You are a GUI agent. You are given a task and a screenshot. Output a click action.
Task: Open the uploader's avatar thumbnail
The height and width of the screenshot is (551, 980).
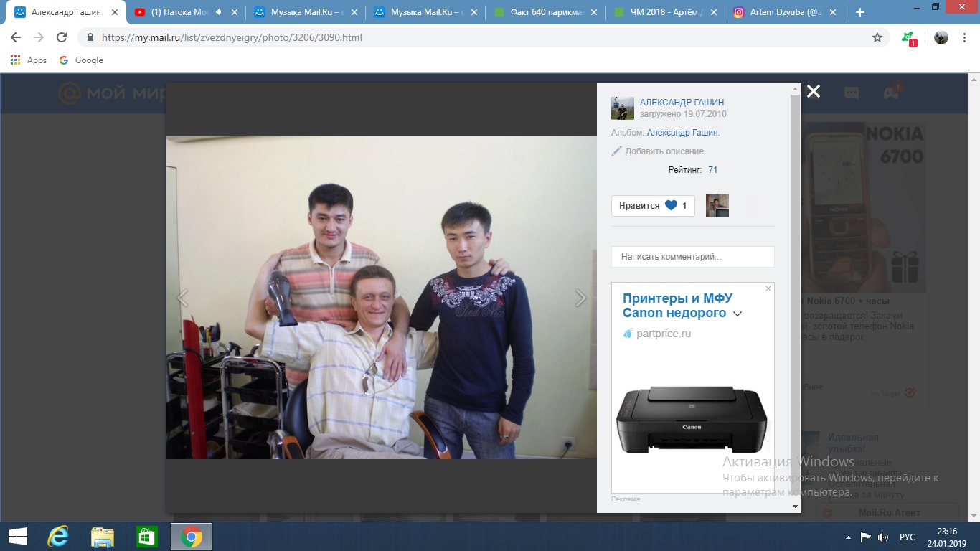point(623,108)
